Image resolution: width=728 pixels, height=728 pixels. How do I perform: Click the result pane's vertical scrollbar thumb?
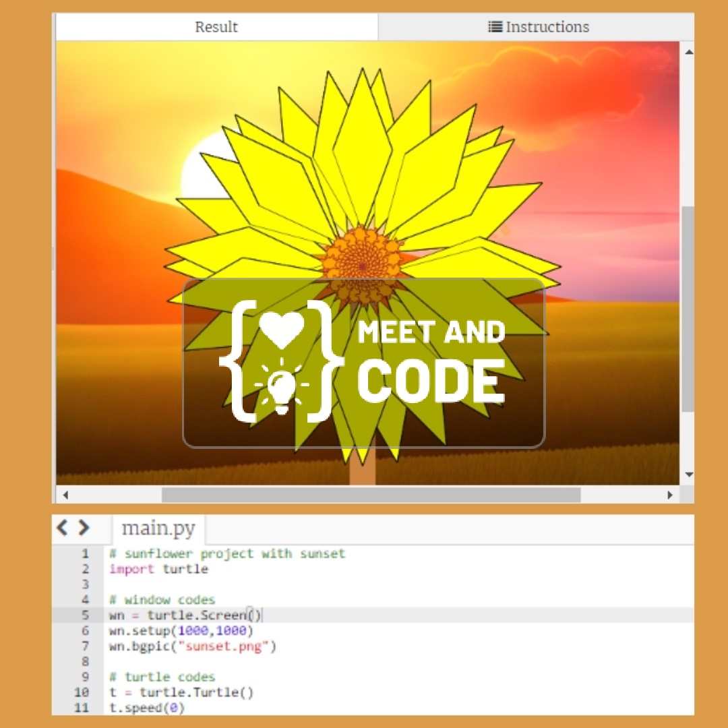(x=688, y=309)
